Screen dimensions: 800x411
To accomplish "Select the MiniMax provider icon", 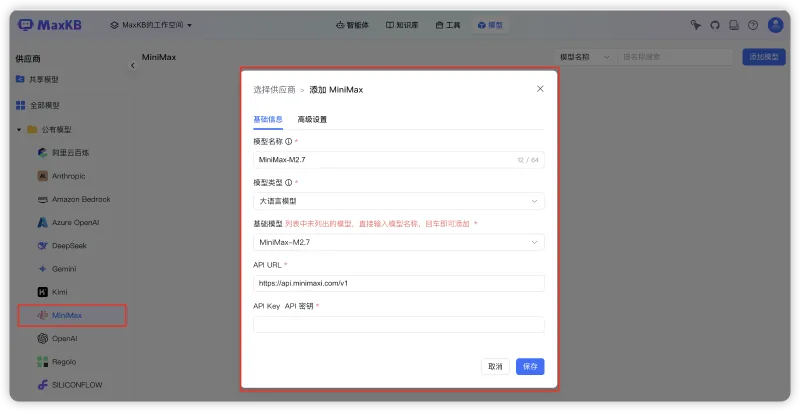I will 43,315.
